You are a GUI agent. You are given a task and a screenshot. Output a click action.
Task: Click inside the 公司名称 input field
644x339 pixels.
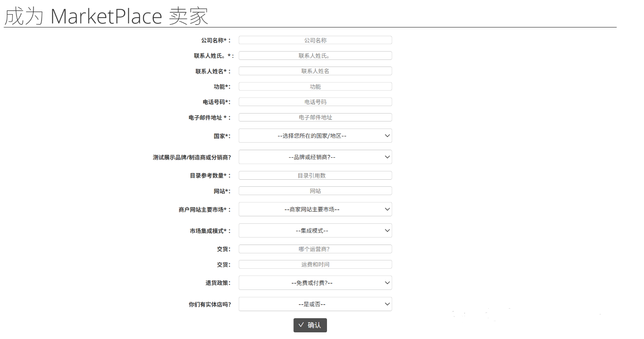315,40
